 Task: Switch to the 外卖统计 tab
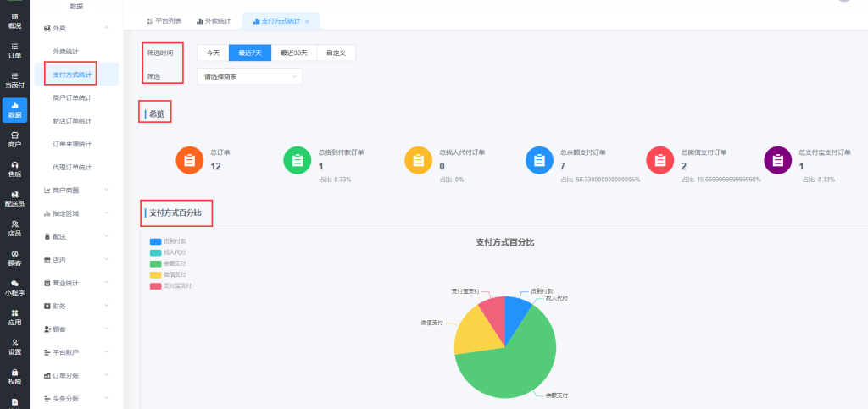pyautogui.click(x=214, y=20)
